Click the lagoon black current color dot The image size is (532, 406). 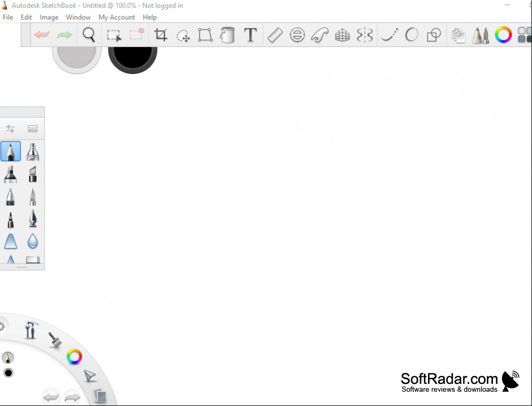[8, 373]
